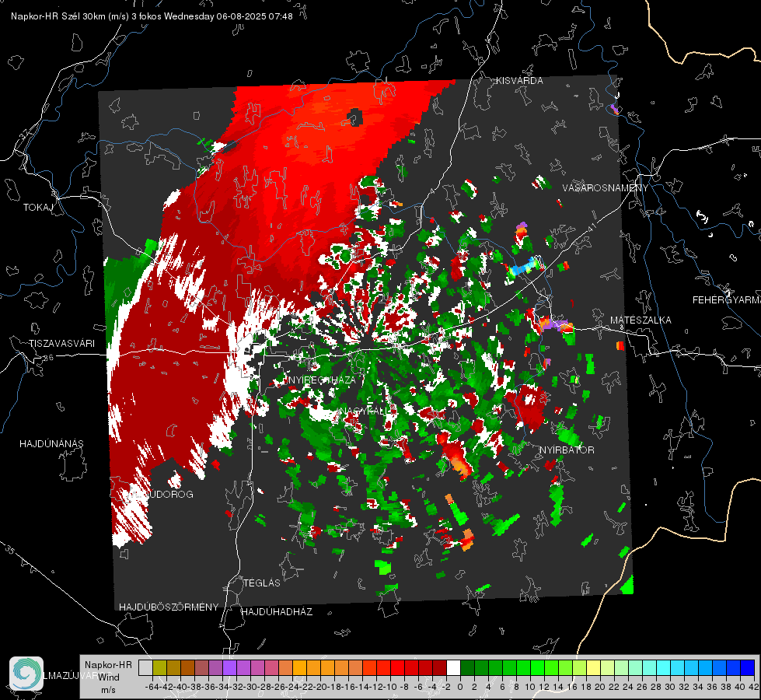
Task: Select the NYÍRBÁTOR town label
Action: click(567, 450)
